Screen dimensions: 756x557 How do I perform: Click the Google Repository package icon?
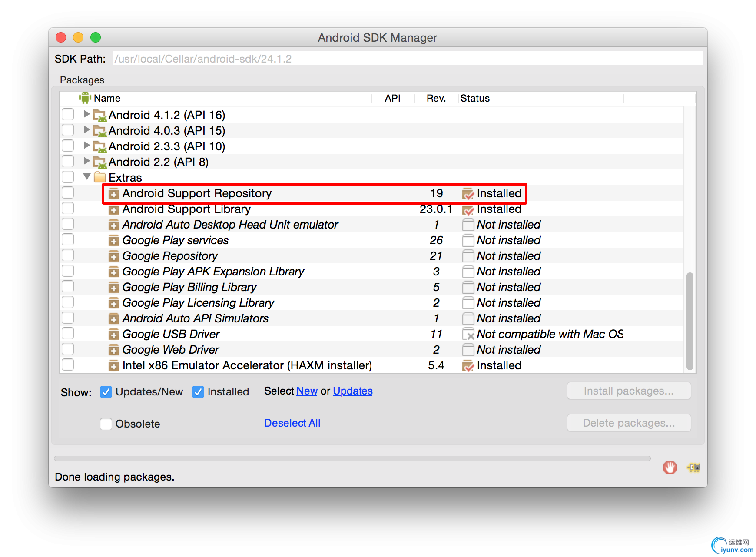pos(113,256)
